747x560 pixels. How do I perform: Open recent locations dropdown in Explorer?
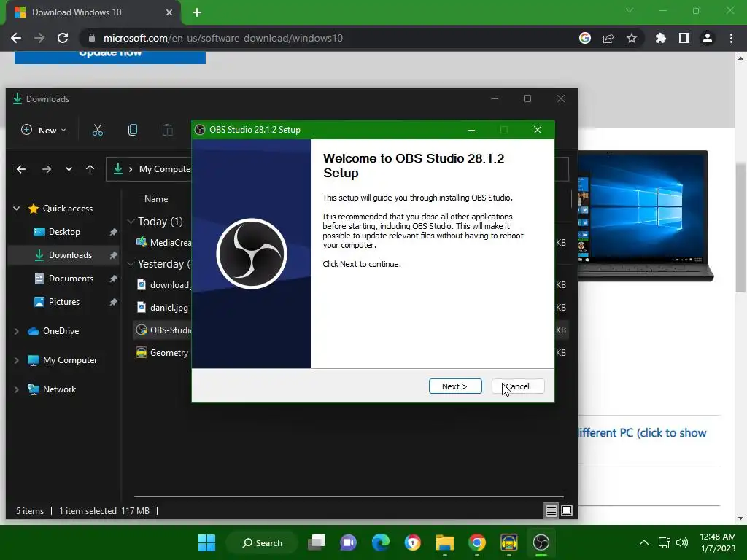tap(69, 169)
